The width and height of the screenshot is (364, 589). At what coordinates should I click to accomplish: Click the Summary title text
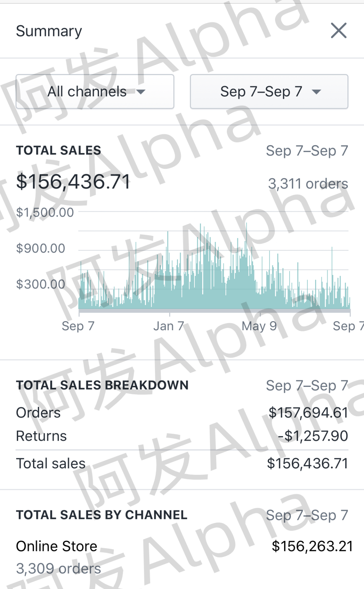pos(49,31)
